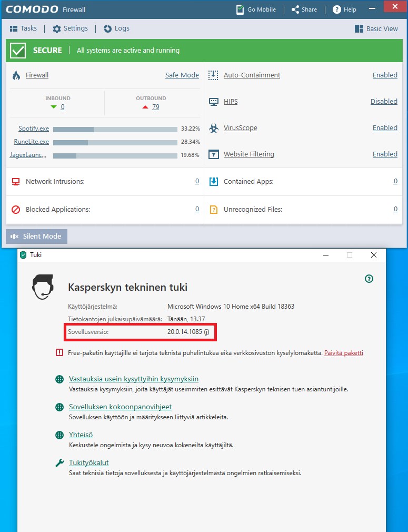Click the Unrecognized Files question icon
The height and width of the screenshot is (532, 408).
click(x=214, y=210)
